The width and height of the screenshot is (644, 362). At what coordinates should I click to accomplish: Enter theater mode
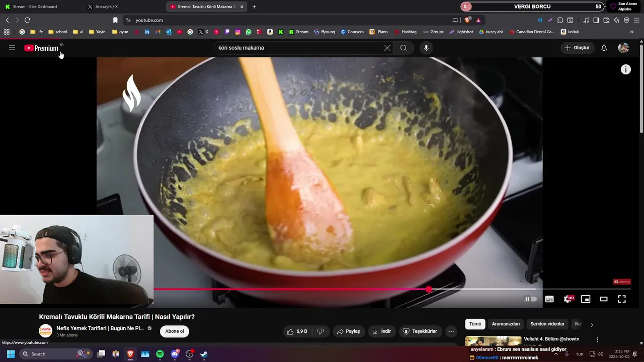tap(604, 299)
